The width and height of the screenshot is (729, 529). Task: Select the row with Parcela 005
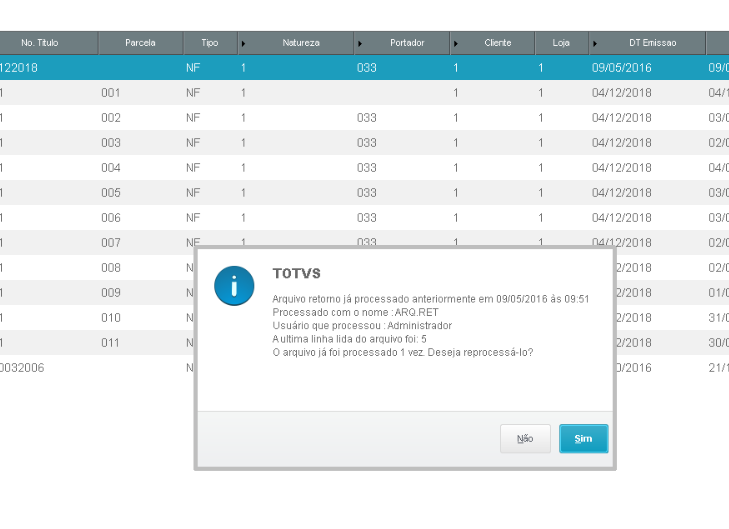pos(364,193)
